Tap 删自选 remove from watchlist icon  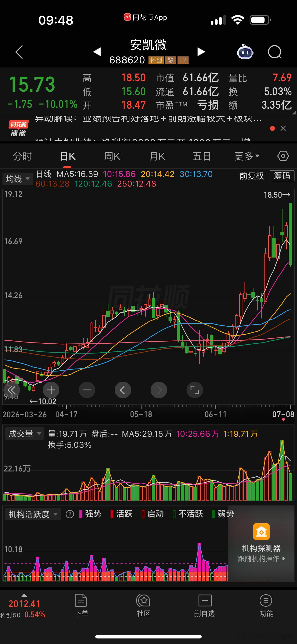[x=205, y=600]
